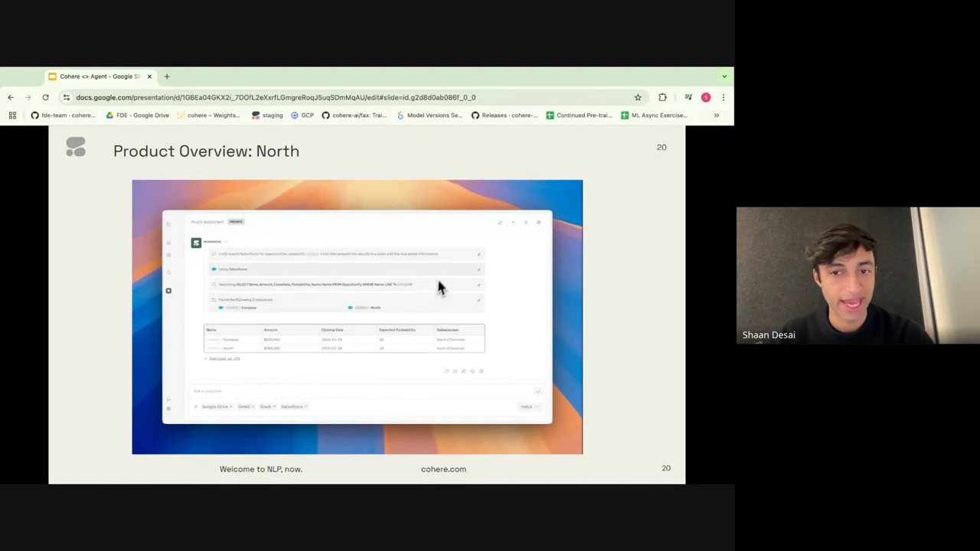Open a new browser tab

pyautogui.click(x=167, y=77)
